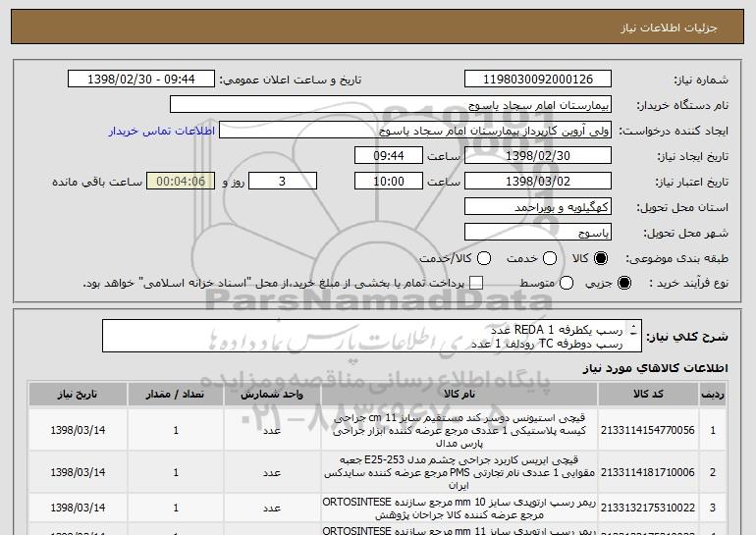Image resolution: width=756 pixels, height=535 pixels.
Task: Click the کد کالا column header
Action: pyautogui.click(x=648, y=395)
